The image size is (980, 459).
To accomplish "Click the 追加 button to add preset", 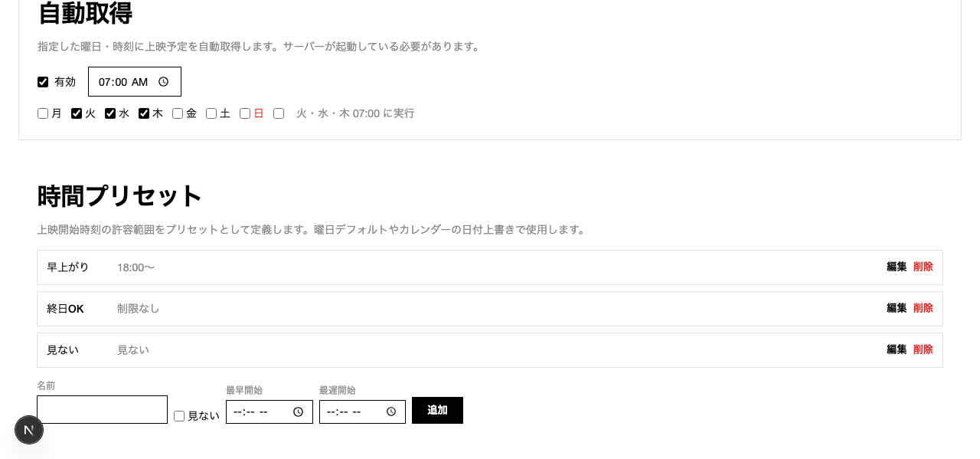I will pyautogui.click(x=437, y=410).
